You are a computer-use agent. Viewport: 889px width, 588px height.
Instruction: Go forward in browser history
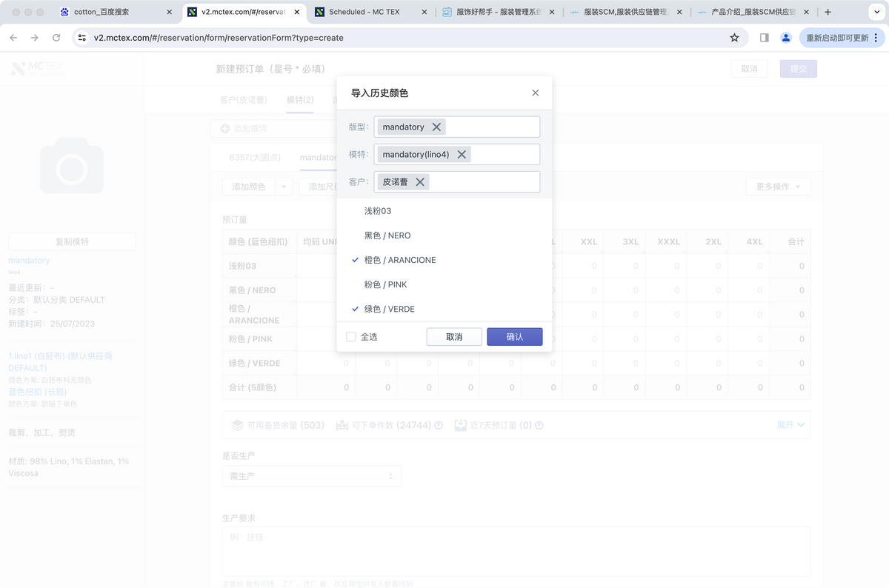(x=35, y=38)
